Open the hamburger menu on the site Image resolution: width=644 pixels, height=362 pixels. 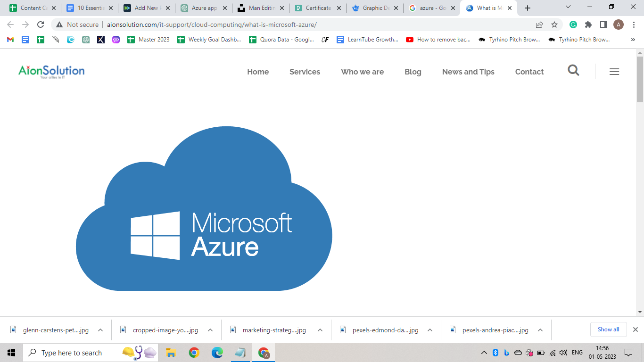pos(614,72)
